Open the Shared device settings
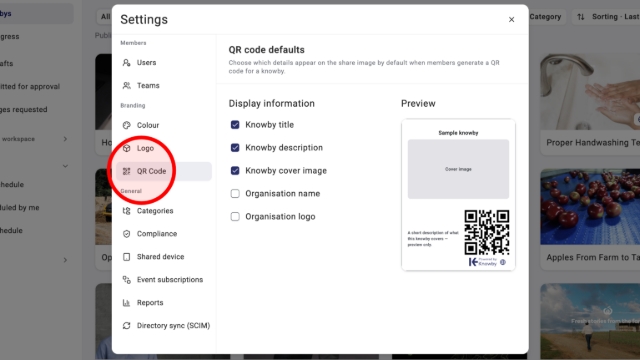640x360 pixels. coord(164,257)
